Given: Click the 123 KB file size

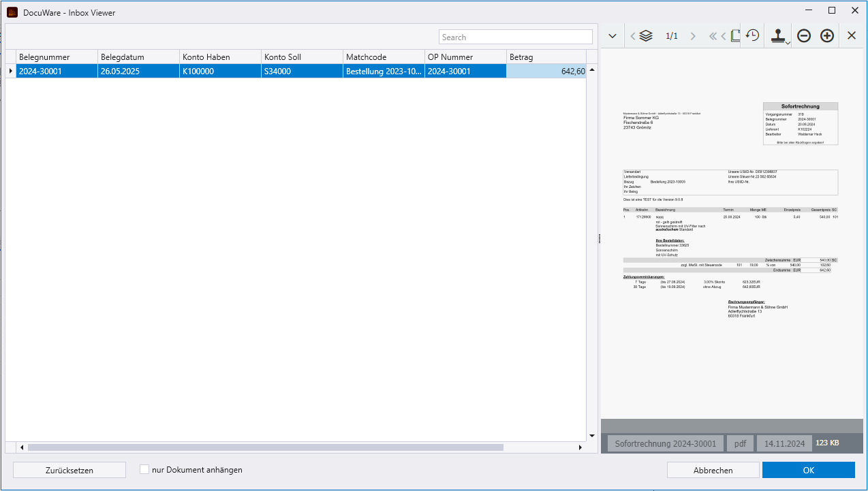Looking at the screenshot, I should (x=827, y=443).
